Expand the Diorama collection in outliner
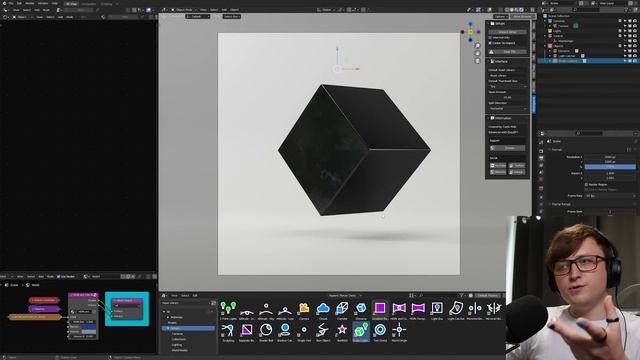 pyautogui.click(x=550, y=51)
